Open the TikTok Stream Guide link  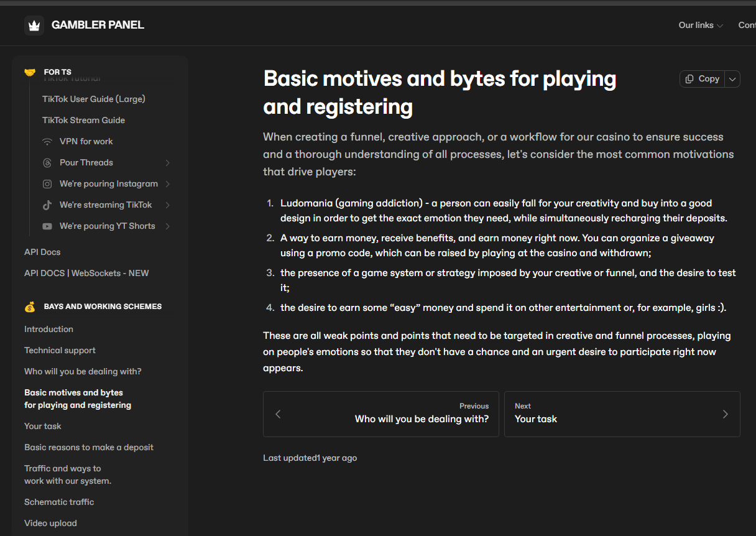[x=83, y=120]
